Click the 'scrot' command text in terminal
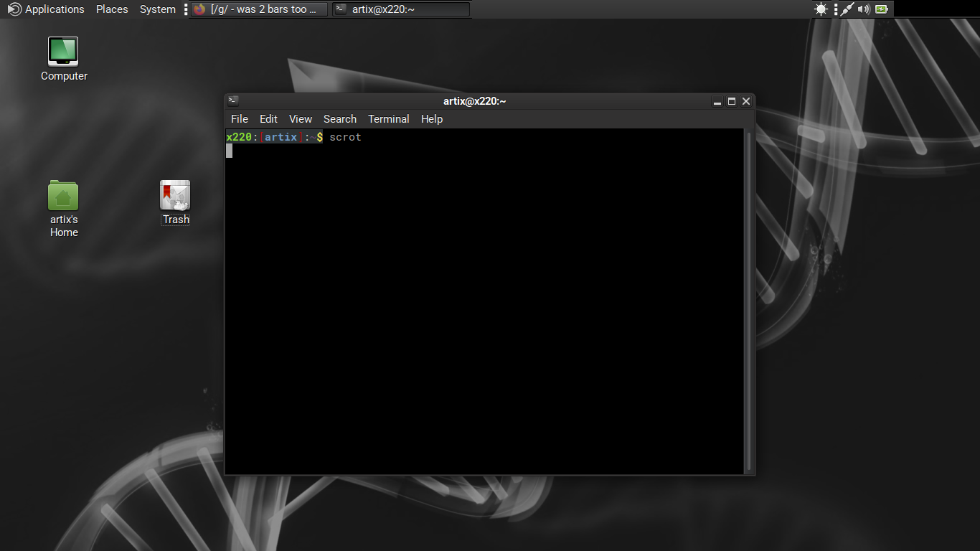 (345, 137)
